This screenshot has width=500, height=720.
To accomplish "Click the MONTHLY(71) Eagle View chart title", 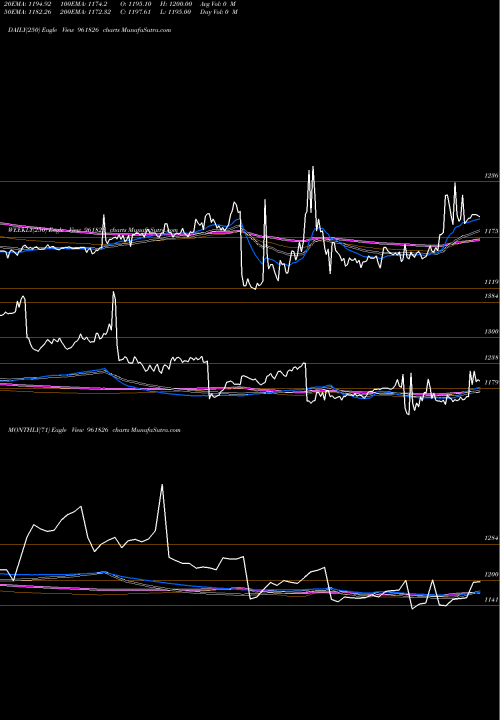I will [x=94, y=430].
